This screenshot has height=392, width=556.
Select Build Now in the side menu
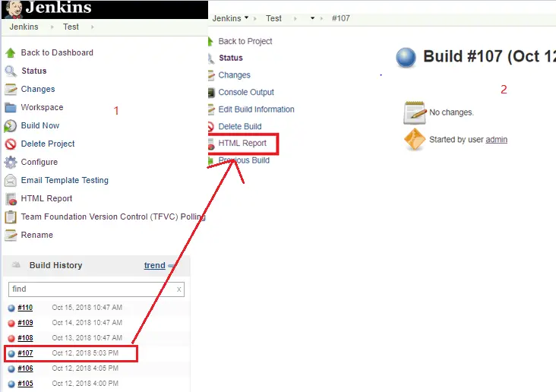(x=40, y=125)
